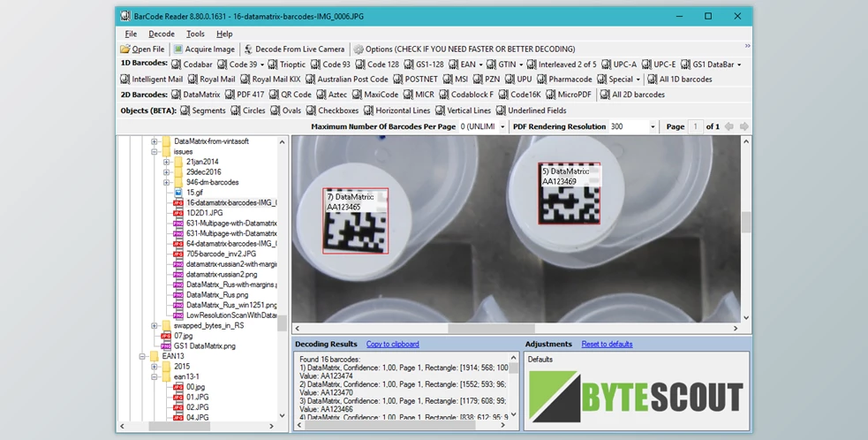Select the MicroPDF barcode icon
Screen dimensions: 868x440
click(551, 95)
